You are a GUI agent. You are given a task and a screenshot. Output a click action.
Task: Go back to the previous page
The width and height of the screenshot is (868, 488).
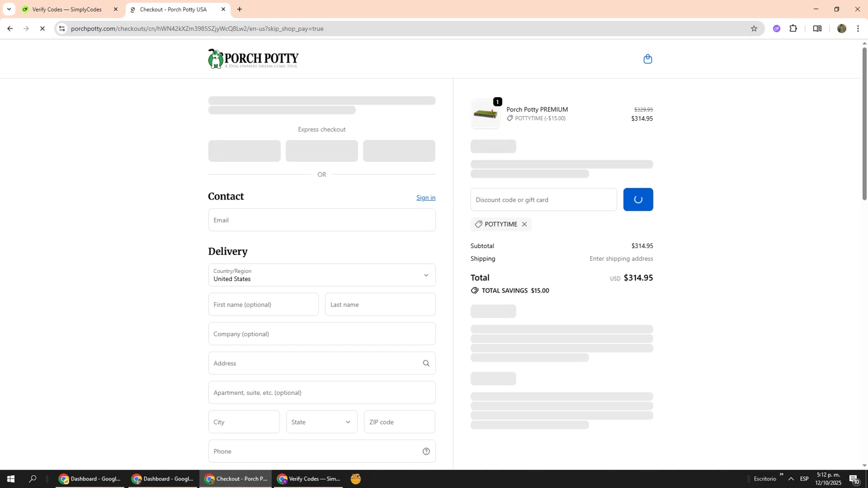(10, 28)
